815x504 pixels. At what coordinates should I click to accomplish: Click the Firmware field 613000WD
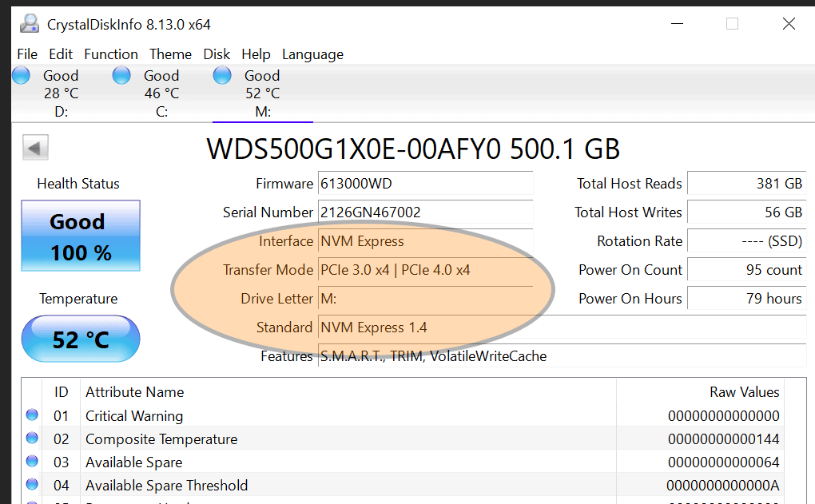coord(426,184)
